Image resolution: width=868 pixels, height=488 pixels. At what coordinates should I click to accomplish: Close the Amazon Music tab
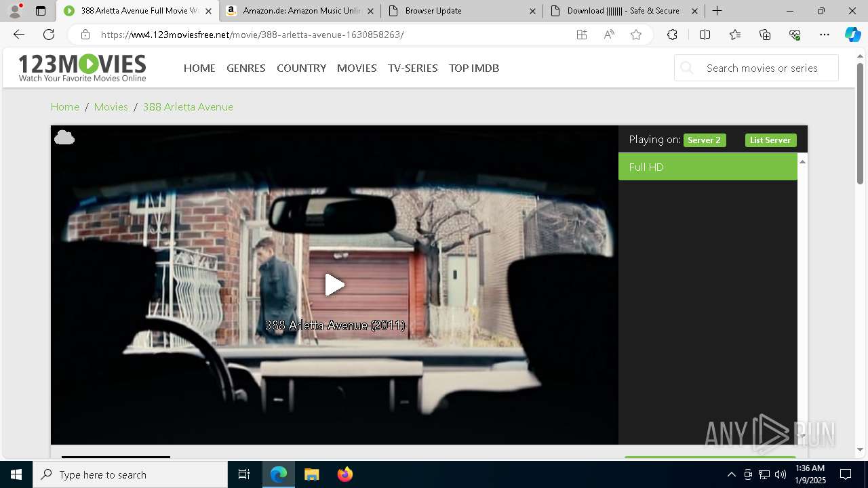coord(370,11)
